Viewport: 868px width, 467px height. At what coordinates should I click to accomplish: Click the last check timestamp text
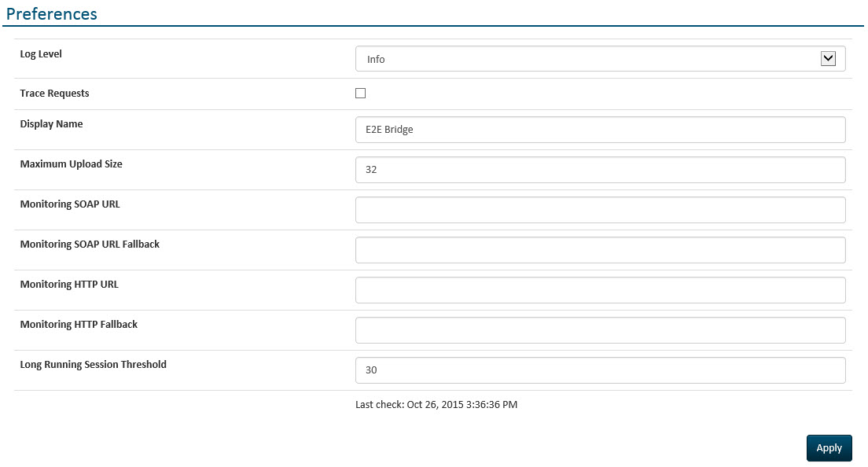point(434,404)
